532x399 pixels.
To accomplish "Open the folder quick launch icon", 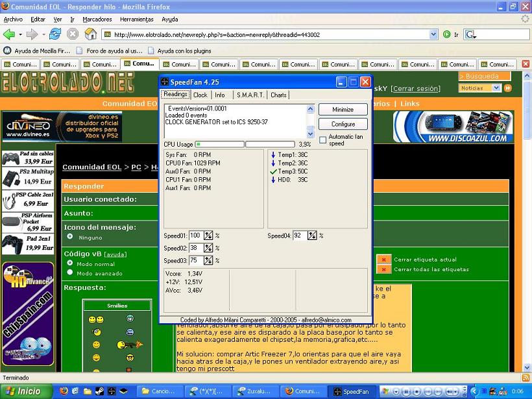I will 88,391.
